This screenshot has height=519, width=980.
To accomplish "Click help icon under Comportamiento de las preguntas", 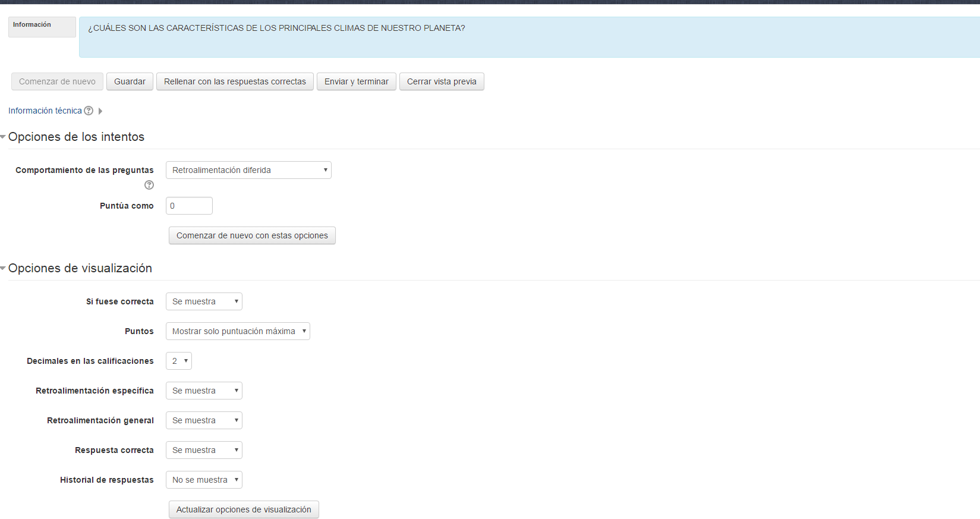I will click(x=149, y=185).
